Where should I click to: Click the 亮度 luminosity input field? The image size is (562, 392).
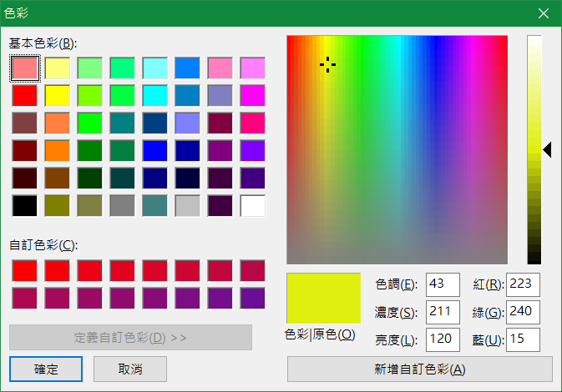click(x=443, y=339)
